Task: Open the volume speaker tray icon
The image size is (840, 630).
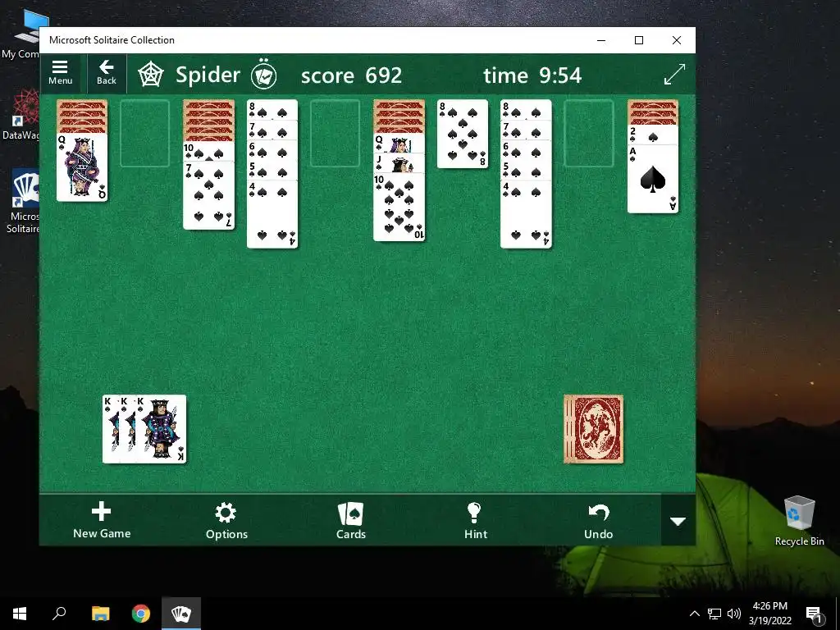Action: pyautogui.click(x=734, y=614)
